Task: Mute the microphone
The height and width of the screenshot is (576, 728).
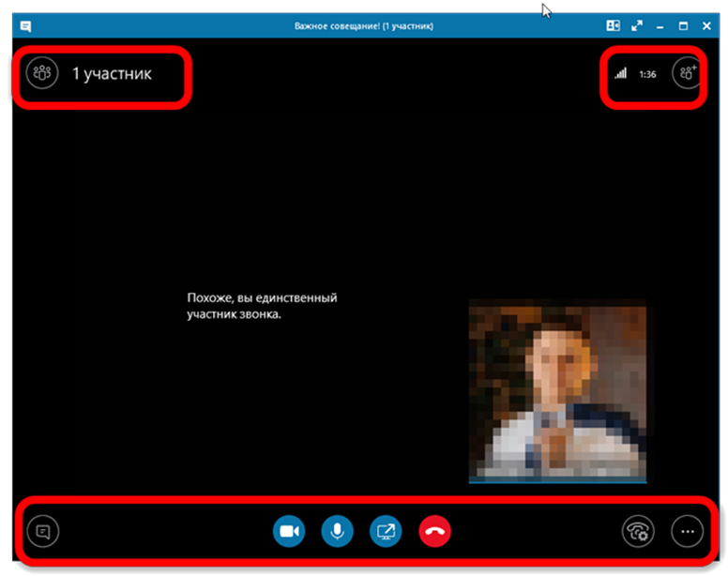Action: 337,531
